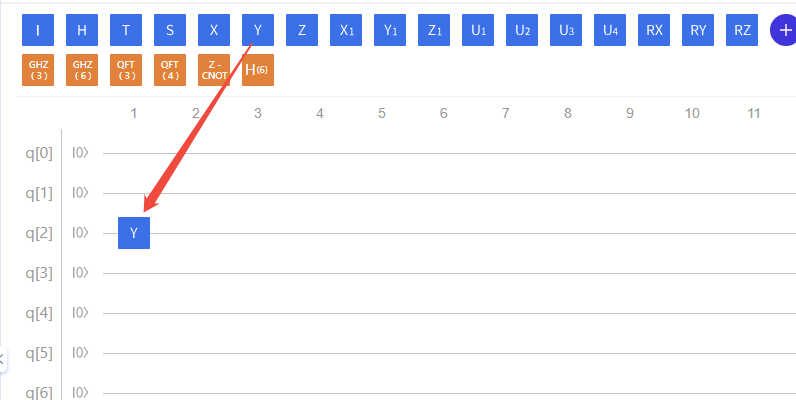The width and height of the screenshot is (796, 400).
Task: Select the RX rotation gate
Action: point(654,30)
